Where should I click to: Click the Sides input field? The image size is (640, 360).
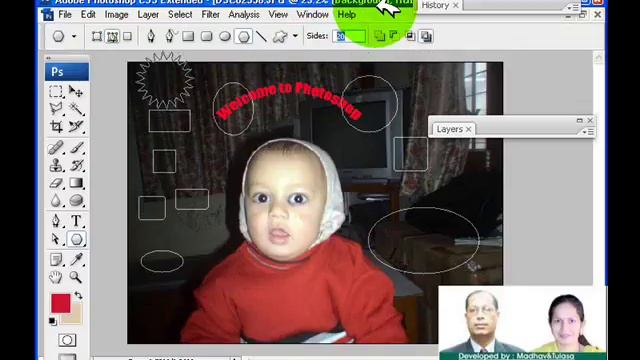(x=349, y=36)
